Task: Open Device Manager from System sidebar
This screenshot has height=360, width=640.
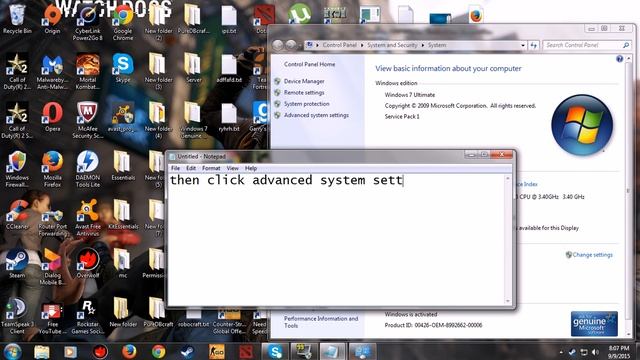Action: click(x=304, y=81)
